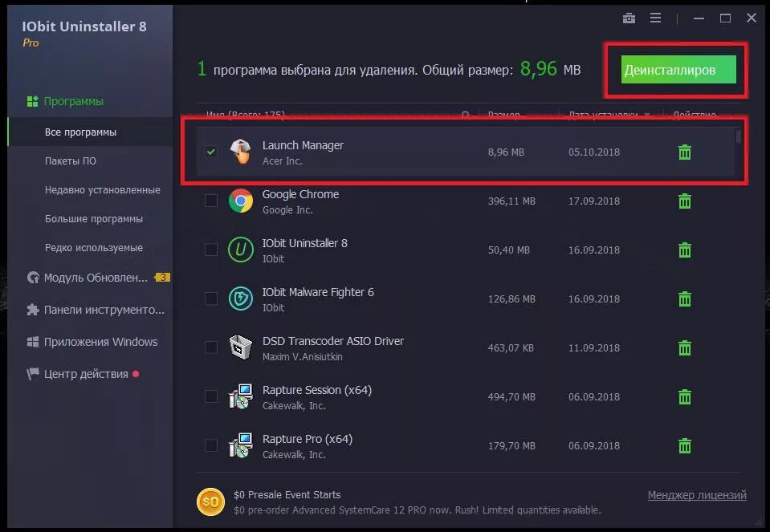The width and height of the screenshot is (770, 532).
Task: Select Редко используемые in sidebar
Action: click(94, 248)
